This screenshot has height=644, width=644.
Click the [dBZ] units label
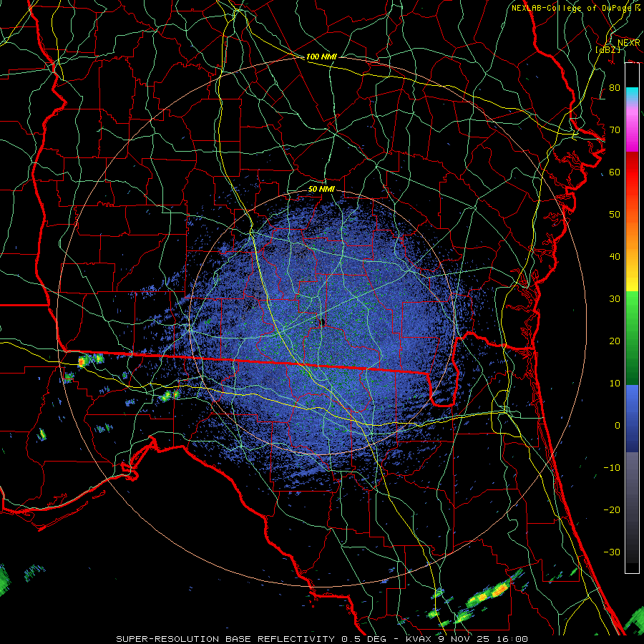click(608, 49)
